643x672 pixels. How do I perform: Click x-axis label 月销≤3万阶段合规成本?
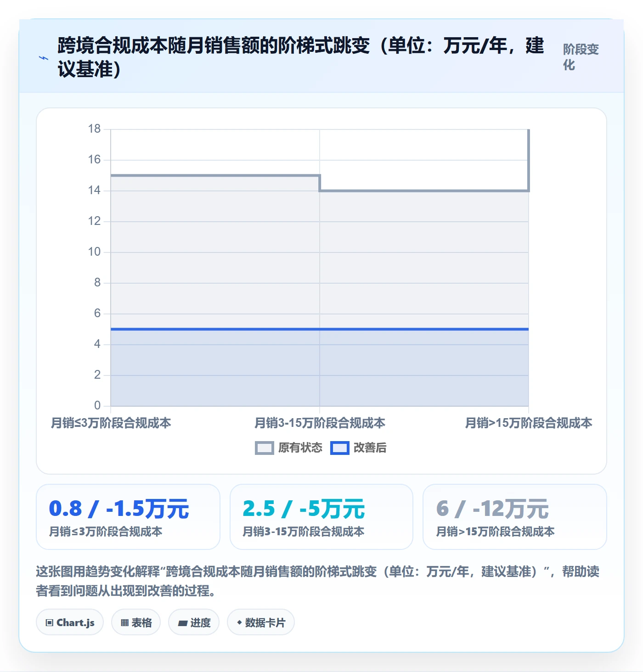[x=111, y=423]
